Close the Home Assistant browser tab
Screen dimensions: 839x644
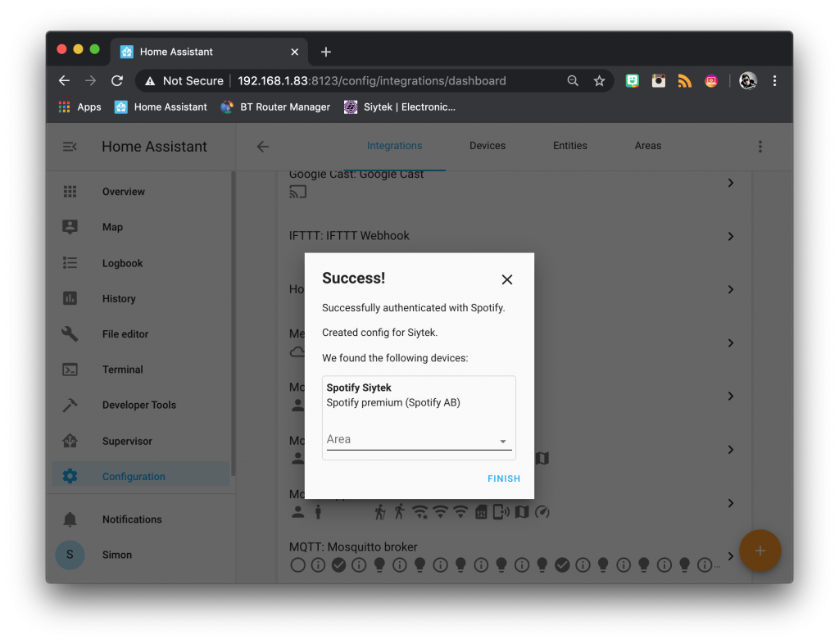click(x=294, y=52)
